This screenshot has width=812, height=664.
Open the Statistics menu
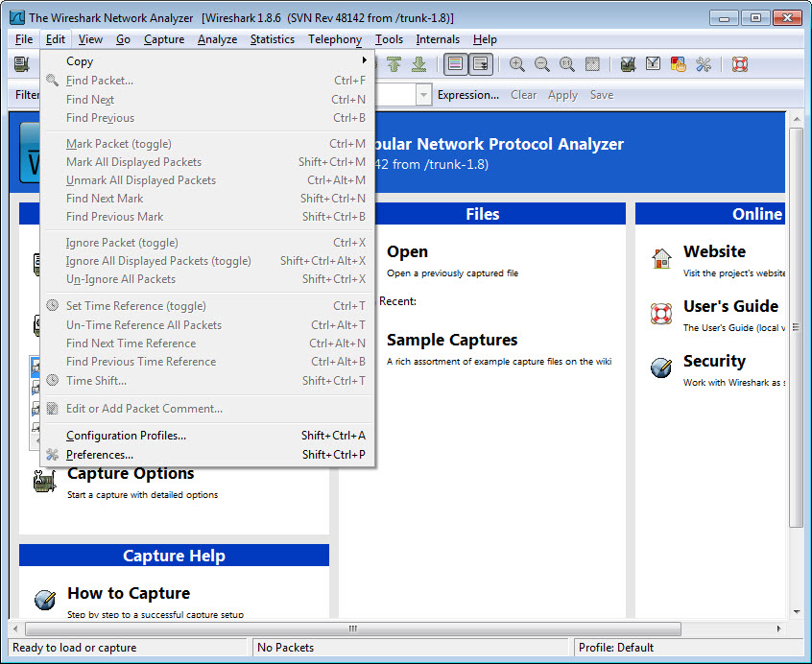[x=272, y=39]
